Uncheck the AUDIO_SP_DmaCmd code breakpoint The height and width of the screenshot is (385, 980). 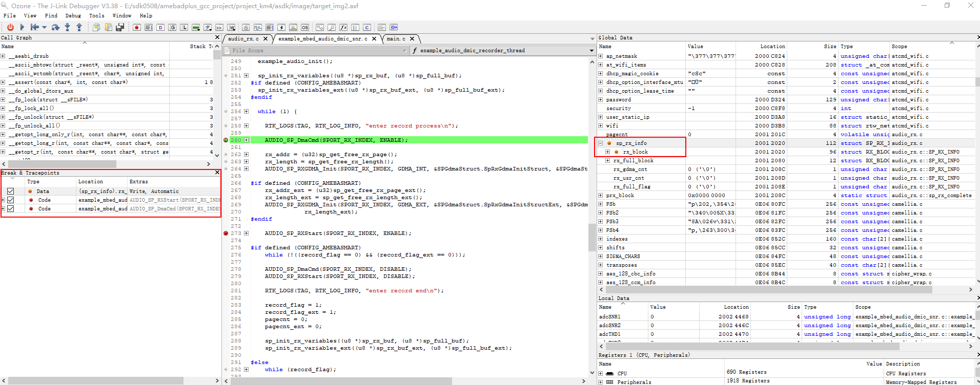10,209
